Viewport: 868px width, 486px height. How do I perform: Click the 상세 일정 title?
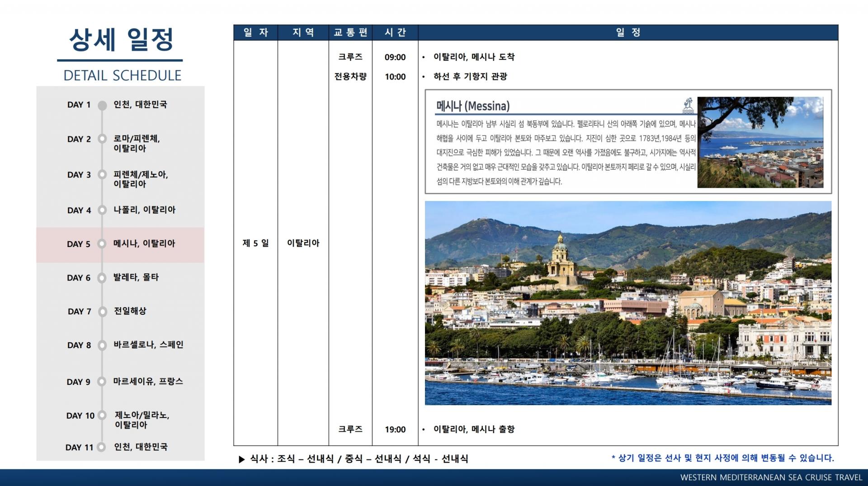click(121, 40)
